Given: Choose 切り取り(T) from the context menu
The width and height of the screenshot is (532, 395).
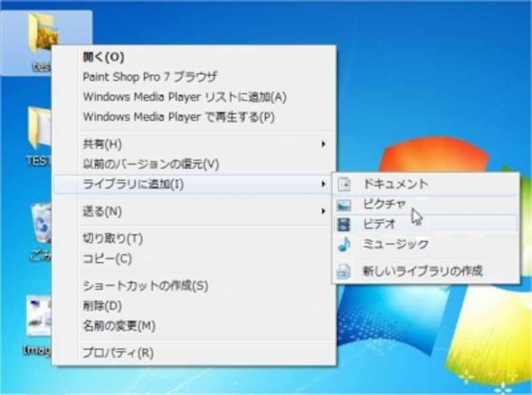Looking at the screenshot, I should point(194,239).
